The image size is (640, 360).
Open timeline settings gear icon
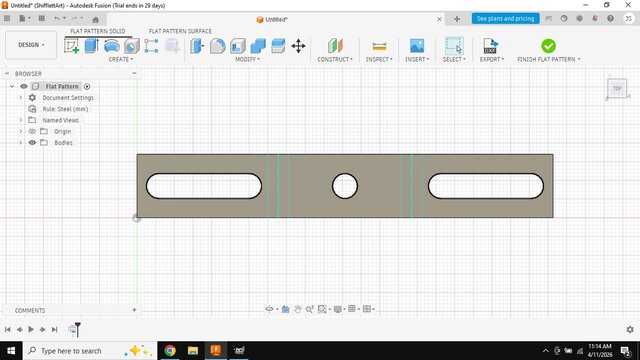[630, 329]
